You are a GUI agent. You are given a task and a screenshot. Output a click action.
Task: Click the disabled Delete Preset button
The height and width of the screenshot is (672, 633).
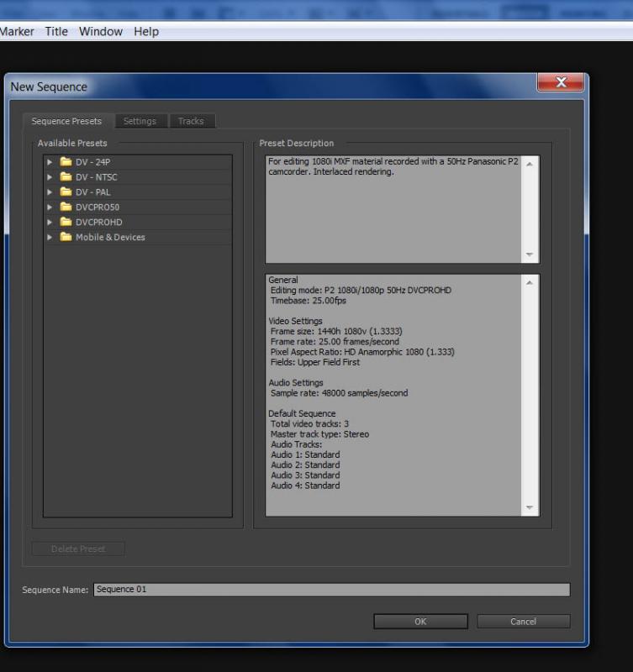point(78,549)
